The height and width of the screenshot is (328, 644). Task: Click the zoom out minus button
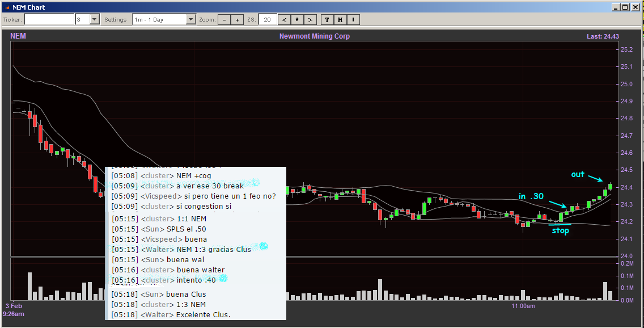[224, 20]
